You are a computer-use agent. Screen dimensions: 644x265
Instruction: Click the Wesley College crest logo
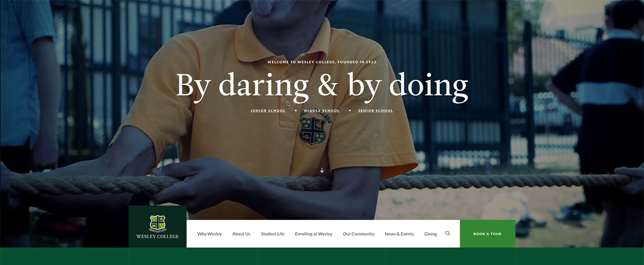(x=158, y=223)
